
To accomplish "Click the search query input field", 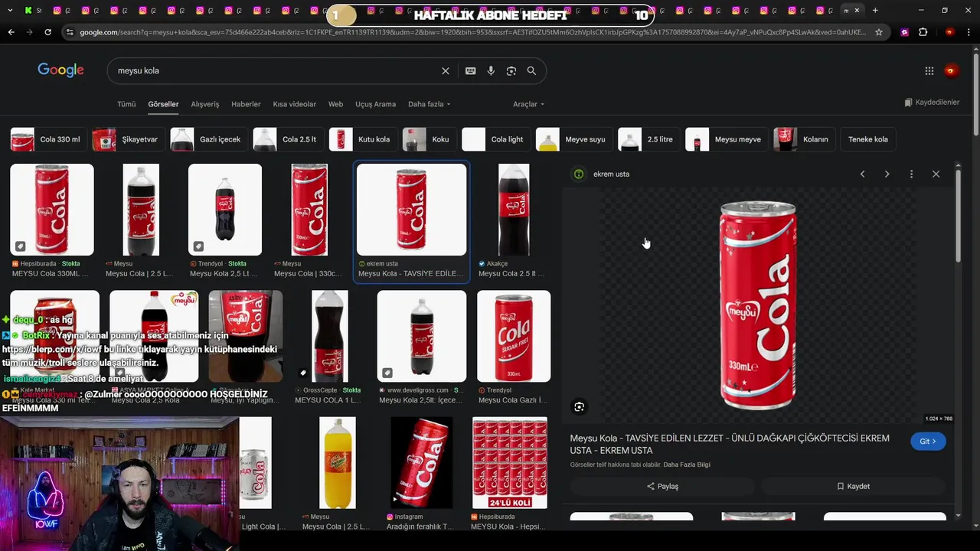I will [276, 70].
